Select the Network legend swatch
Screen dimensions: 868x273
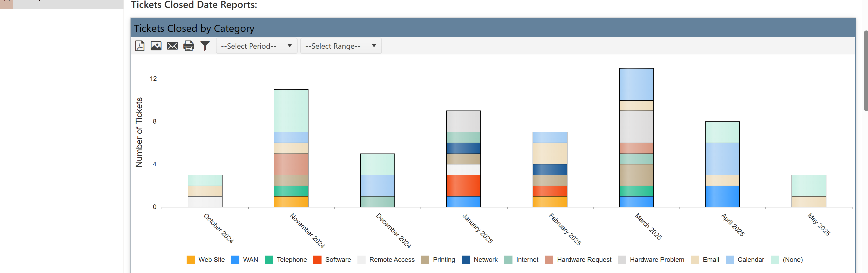pyautogui.click(x=466, y=259)
